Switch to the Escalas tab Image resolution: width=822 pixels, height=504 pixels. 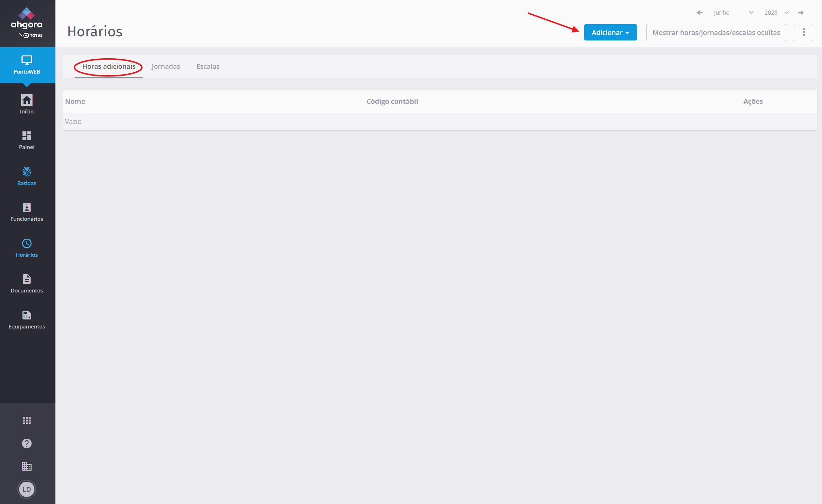(x=208, y=66)
